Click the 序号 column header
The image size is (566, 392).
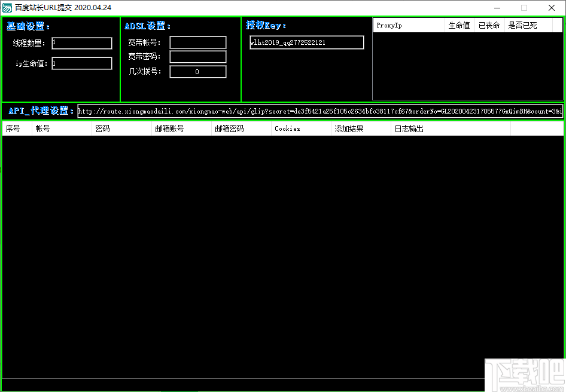(x=17, y=128)
